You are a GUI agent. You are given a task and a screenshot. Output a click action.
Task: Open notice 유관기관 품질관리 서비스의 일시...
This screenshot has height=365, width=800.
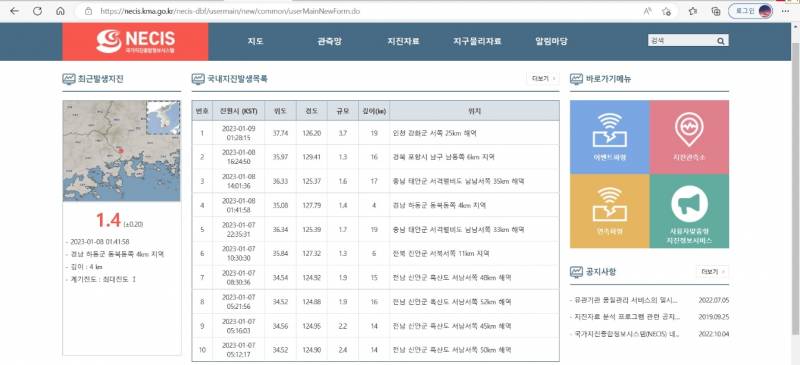pos(626,300)
